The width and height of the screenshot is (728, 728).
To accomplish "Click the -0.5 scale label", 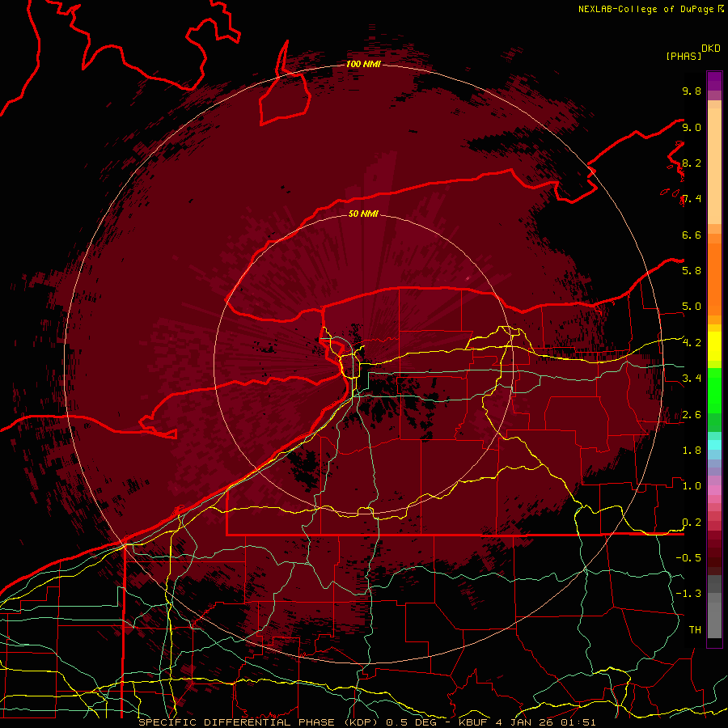I will [x=688, y=558].
